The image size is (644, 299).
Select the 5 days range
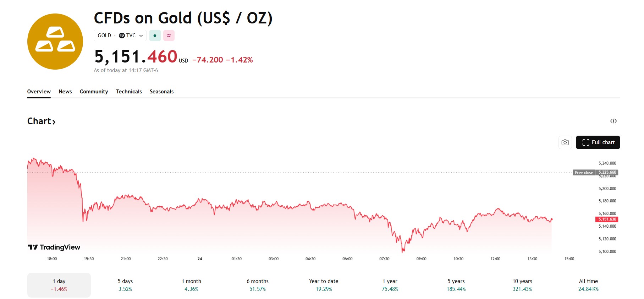(x=125, y=285)
